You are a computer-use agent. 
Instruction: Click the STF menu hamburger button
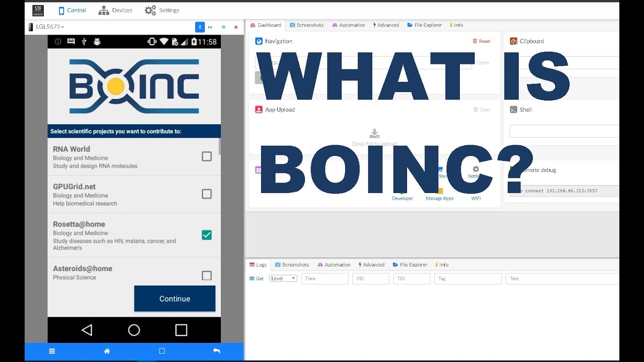pos(52,351)
